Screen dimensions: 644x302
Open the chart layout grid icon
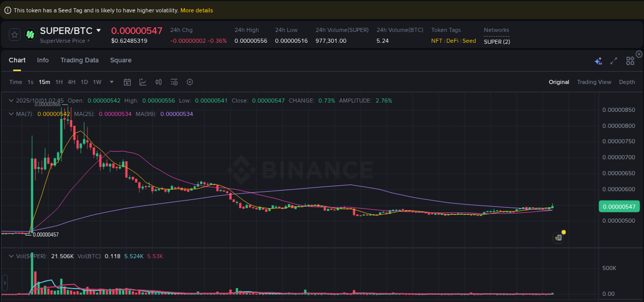(x=630, y=61)
